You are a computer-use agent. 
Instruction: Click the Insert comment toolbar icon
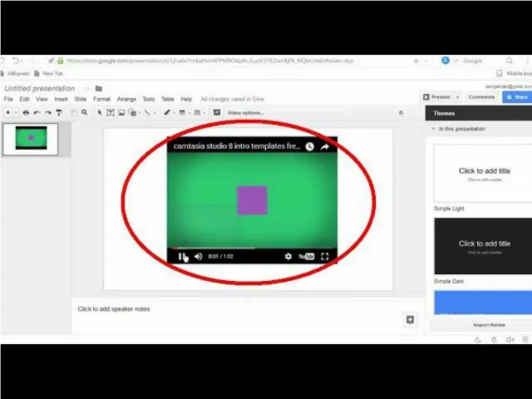[217, 113]
